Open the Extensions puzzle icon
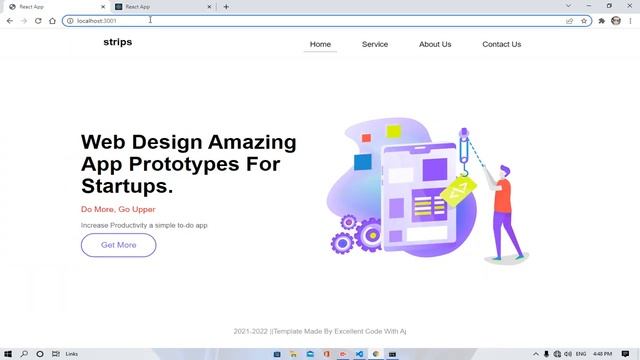Screen dimensions: 640x360 click(601, 21)
